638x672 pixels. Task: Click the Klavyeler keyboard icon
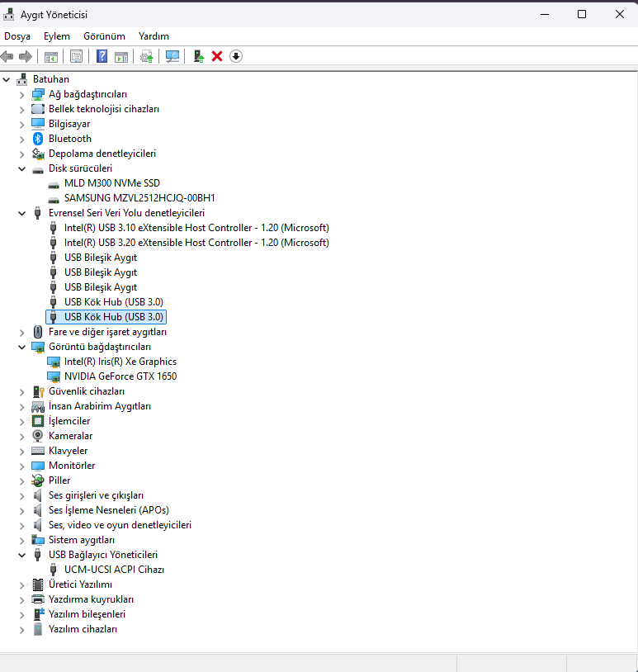[x=38, y=451]
